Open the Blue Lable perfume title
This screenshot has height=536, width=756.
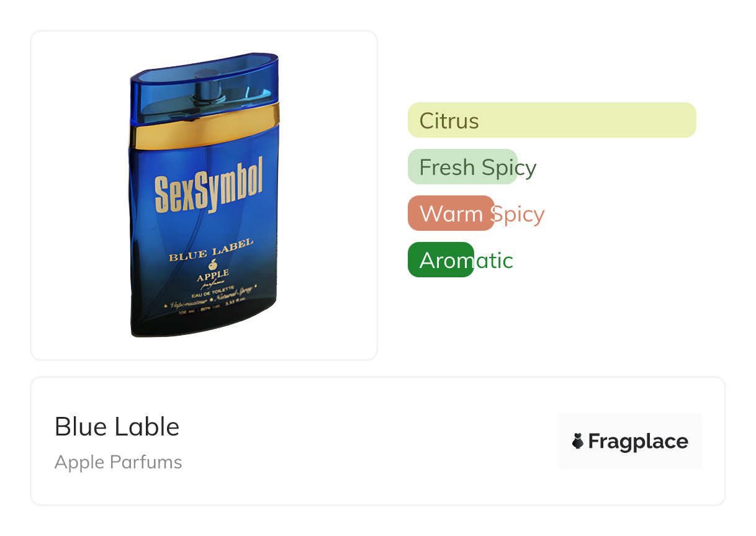point(117,427)
